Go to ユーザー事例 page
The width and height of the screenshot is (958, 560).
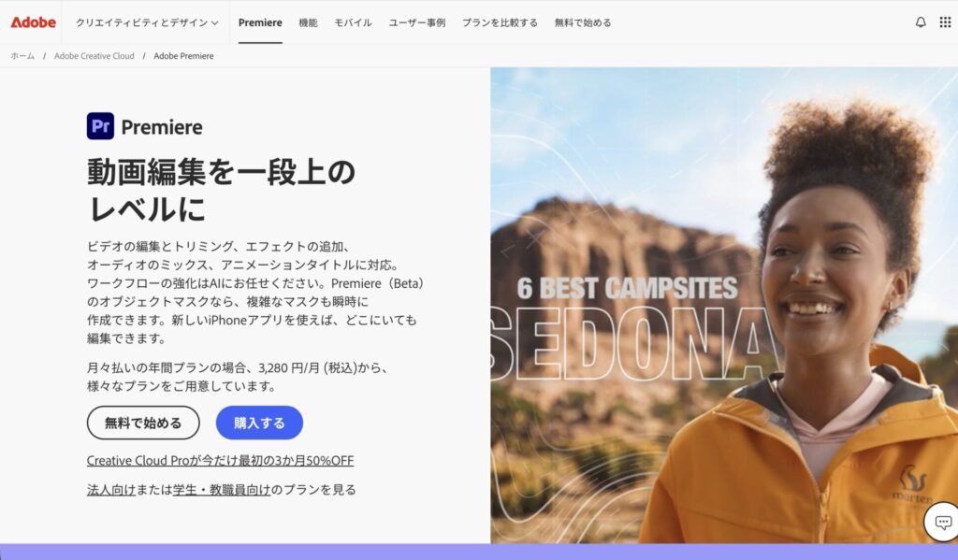click(x=416, y=22)
